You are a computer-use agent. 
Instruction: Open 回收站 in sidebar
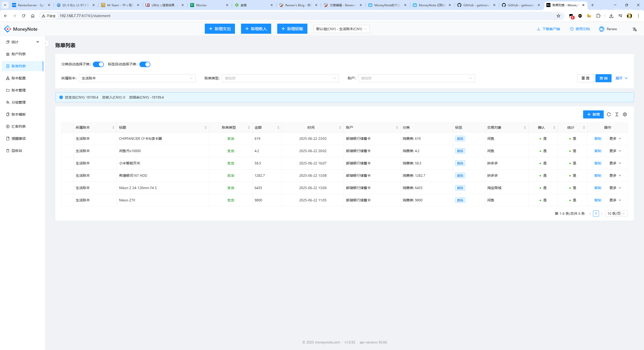tap(23, 151)
